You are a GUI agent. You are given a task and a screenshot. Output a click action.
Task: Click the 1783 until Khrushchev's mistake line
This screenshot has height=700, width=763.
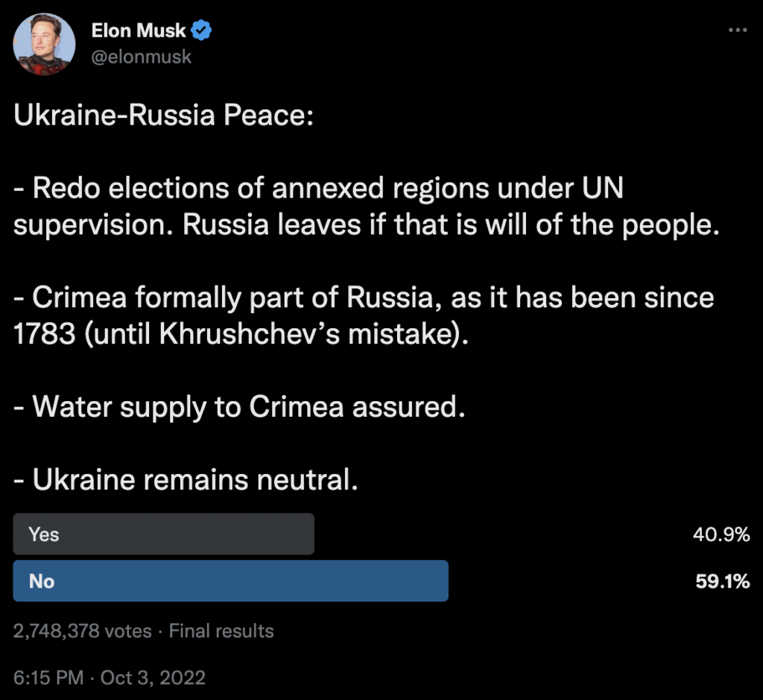coord(241,335)
